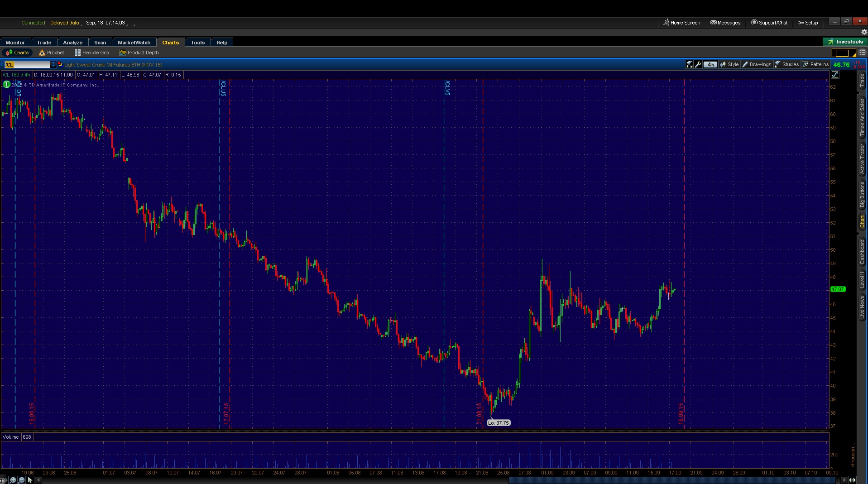The width and height of the screenshot is (868, 484).
Task: Open Messages envelope button
Action: click(725, 23)
